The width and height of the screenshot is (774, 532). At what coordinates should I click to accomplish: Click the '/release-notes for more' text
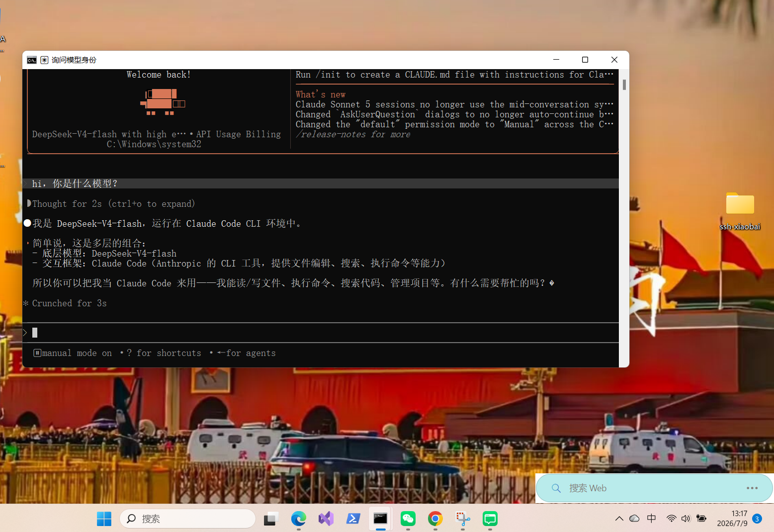click(x=353, y=134)
